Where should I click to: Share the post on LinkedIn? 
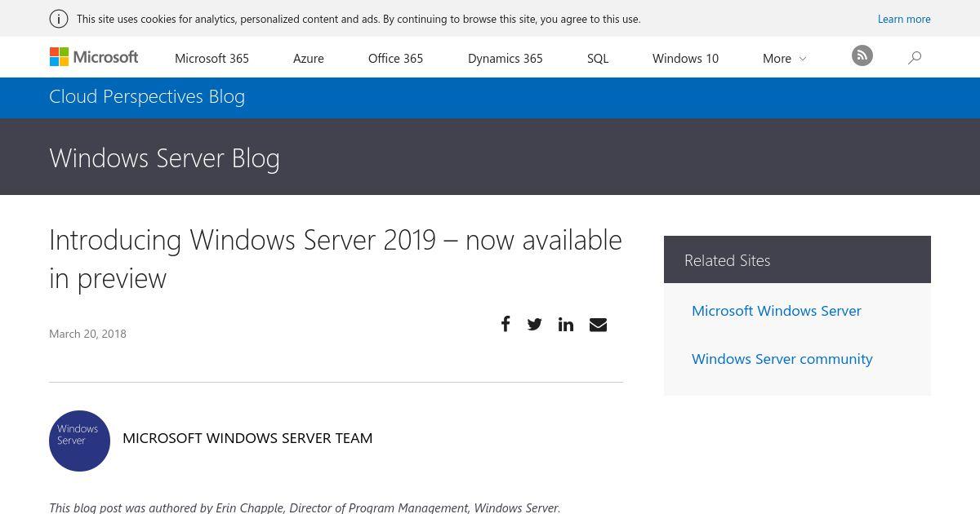[566, 325]
